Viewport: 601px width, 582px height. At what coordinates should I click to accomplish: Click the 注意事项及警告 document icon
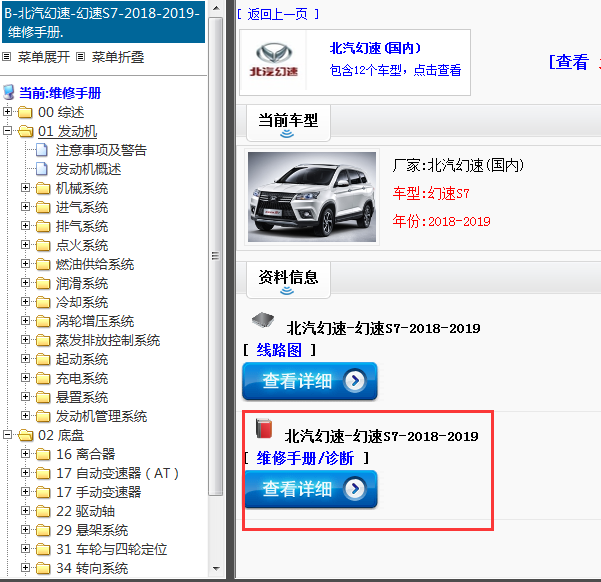[x=42, y=150]
